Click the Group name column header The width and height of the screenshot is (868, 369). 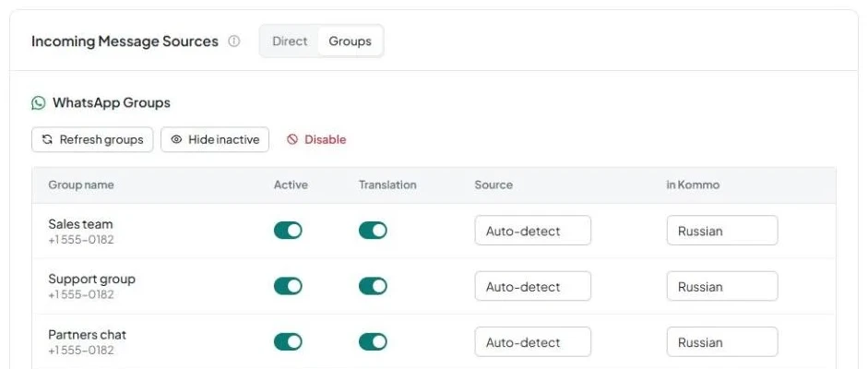81,184
